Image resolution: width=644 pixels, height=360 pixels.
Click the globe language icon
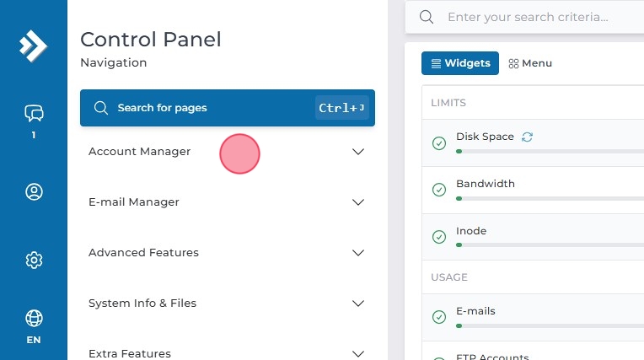34,318
